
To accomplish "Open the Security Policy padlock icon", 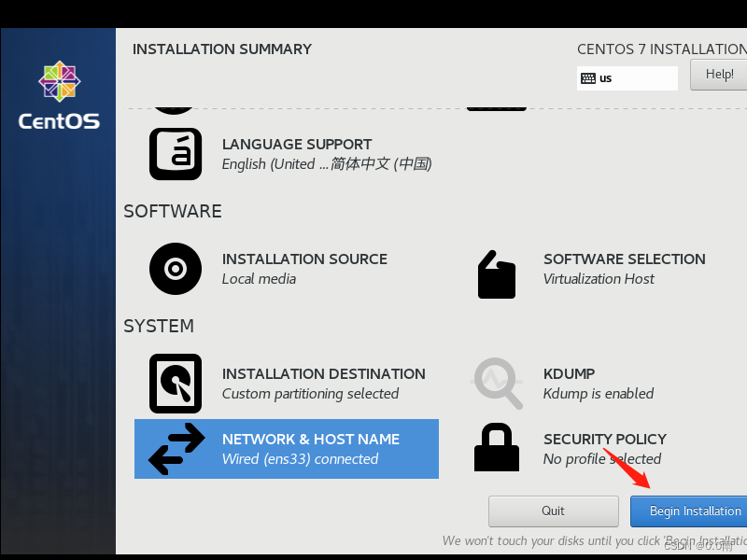I will (x=497, y=447).
